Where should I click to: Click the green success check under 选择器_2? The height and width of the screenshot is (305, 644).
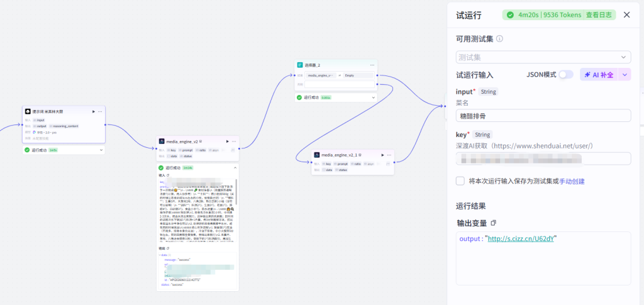(299, 97)
